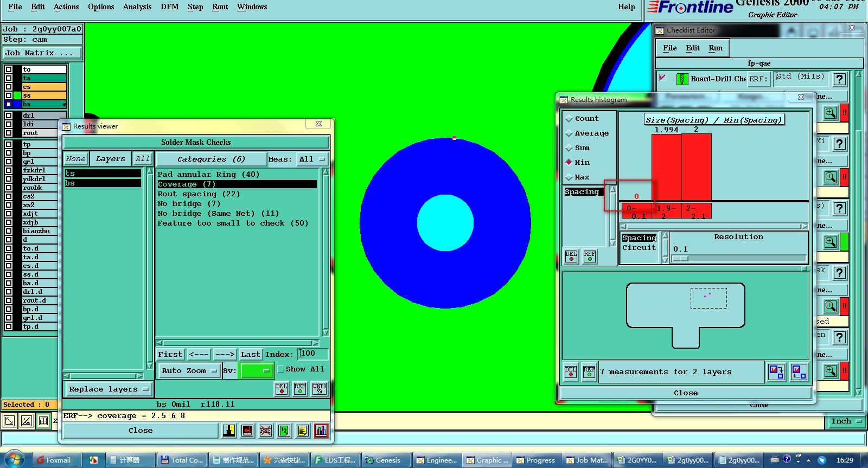The image size is (868, 468).
Task: Open the Auto Zoom dropdown
Action: coord(189,371)
